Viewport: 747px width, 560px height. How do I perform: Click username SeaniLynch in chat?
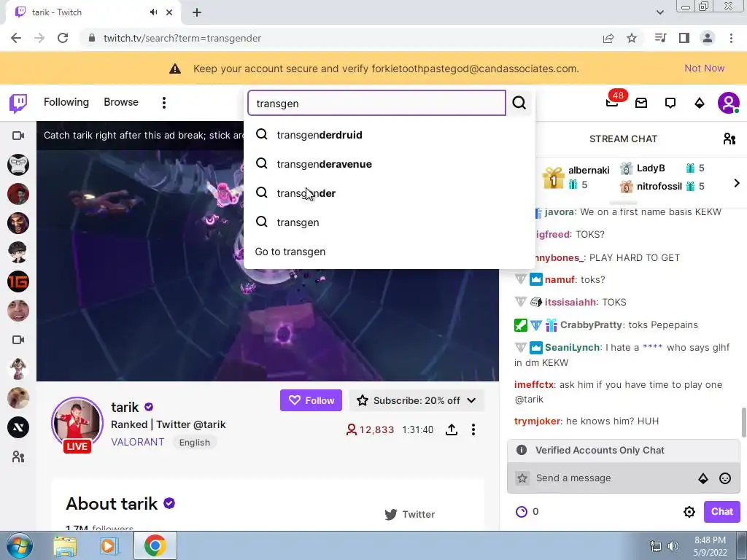(x=572, y=347)
